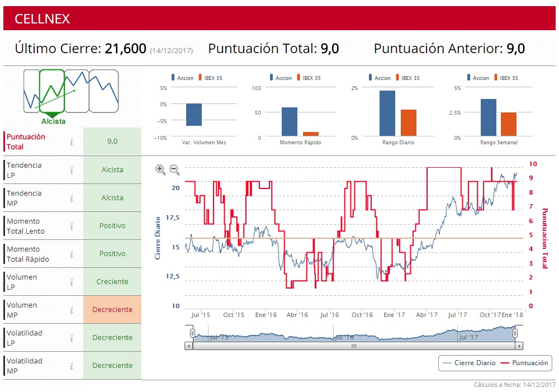Image resolution: width=559 pixels, height=392 pixels.
Task: Click the orange IBEX 35 bar in Rango Semanal
Action: (508, 124)
